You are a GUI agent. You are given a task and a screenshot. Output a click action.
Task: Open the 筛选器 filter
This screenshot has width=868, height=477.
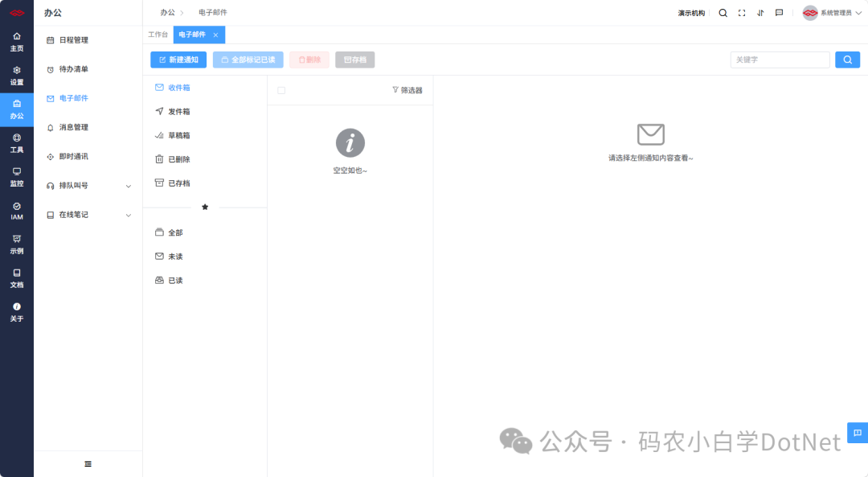coord(407,90)
